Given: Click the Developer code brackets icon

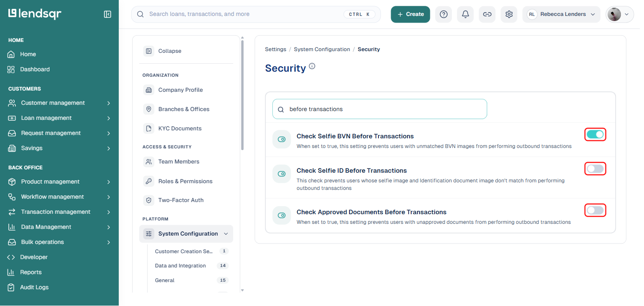Looking at the screenshot, I should [x=11, y=257].
